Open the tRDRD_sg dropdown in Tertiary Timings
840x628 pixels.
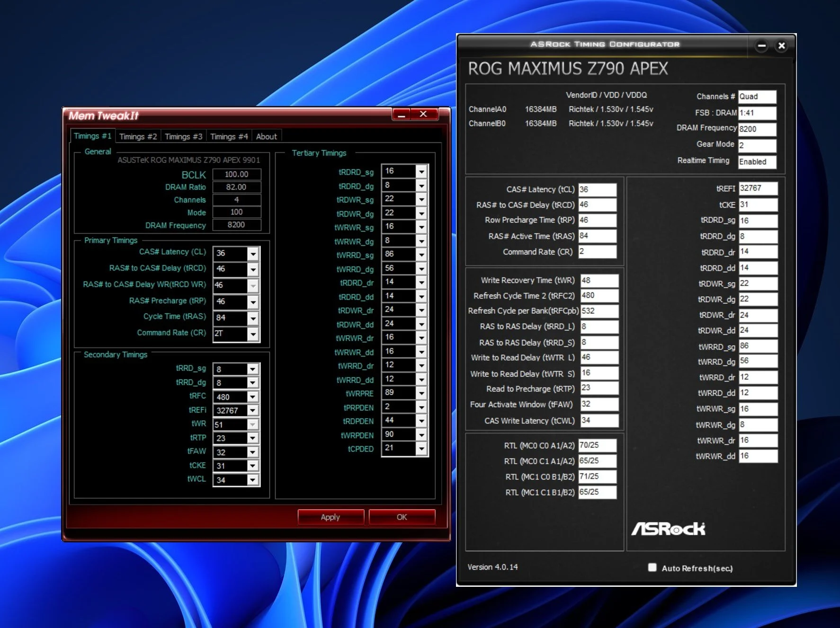coord(421,171)
